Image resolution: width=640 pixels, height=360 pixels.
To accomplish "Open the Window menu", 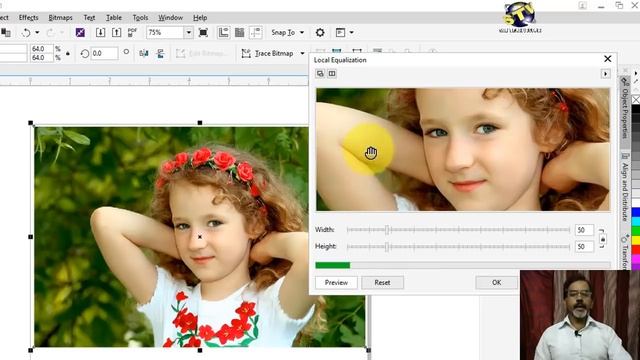I will point(170,18).
